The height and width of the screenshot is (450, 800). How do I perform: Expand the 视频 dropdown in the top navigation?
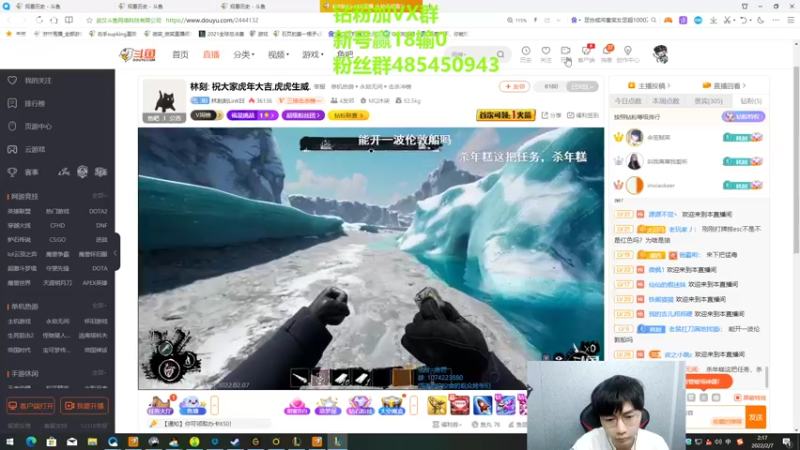279,55
